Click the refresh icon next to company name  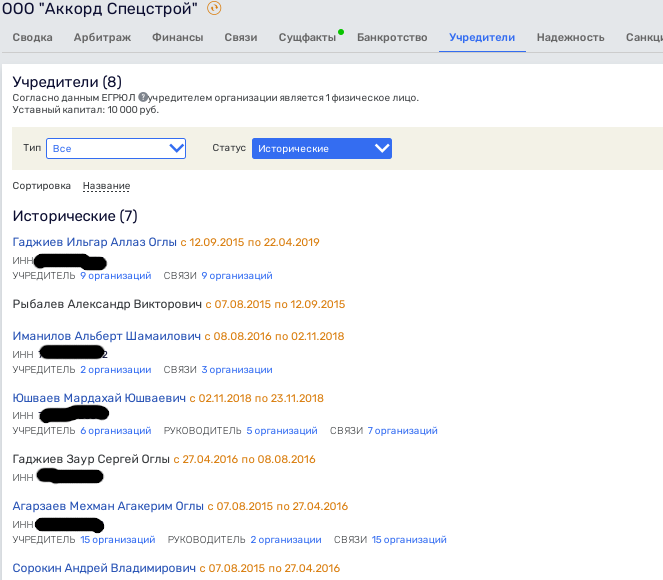tap(214, 9)
